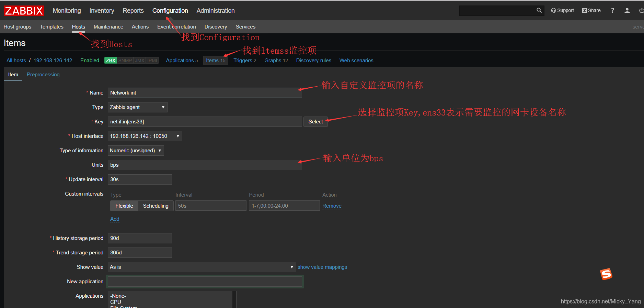Go to Host groups submenu
644x308 pixels.
[x=18, y=27]
